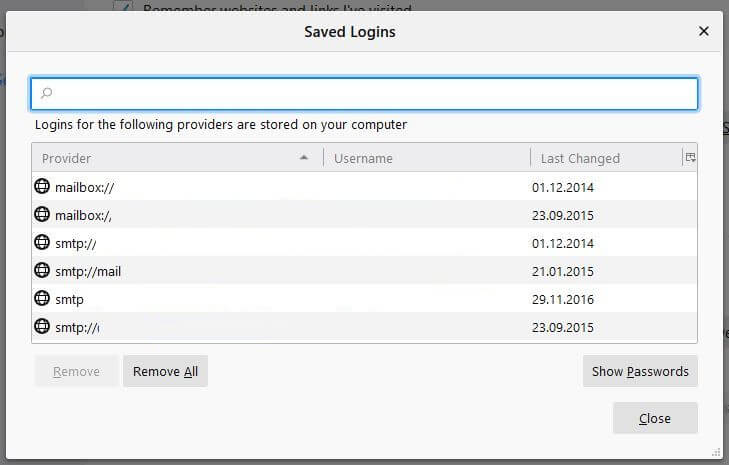
Task: Close Saved Logins dialog with X
Action: [704, 31]
